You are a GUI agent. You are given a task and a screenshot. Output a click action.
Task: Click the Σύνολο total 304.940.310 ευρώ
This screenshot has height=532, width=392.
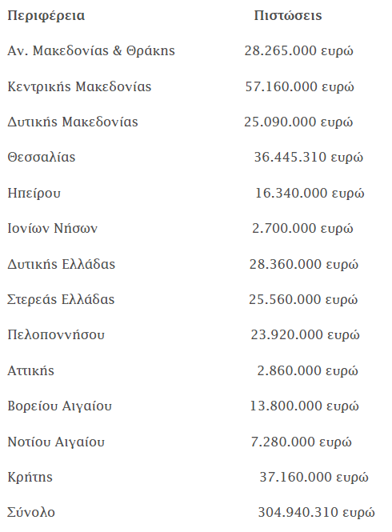pyautogui.click(x=316, y=512)
